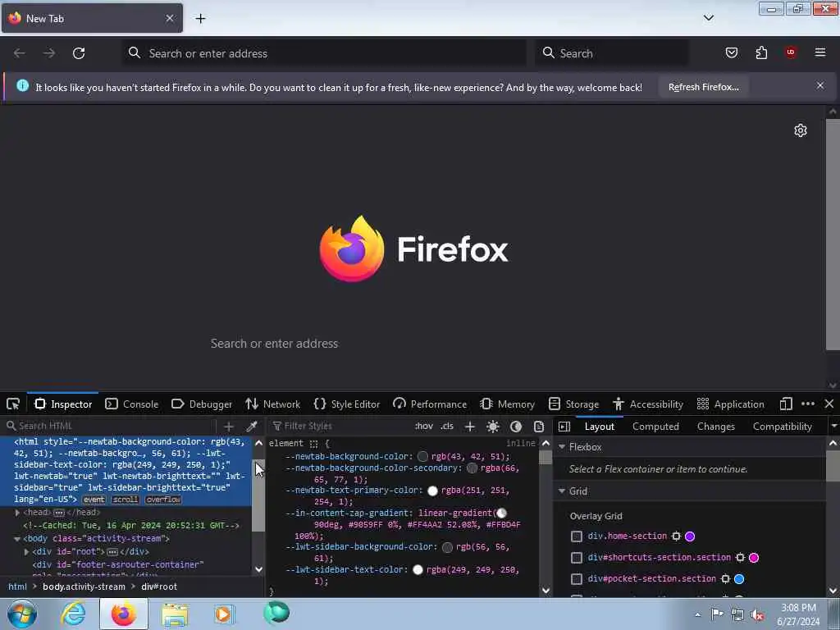Create new node plus icon in markup

click(x=229, y=427)
